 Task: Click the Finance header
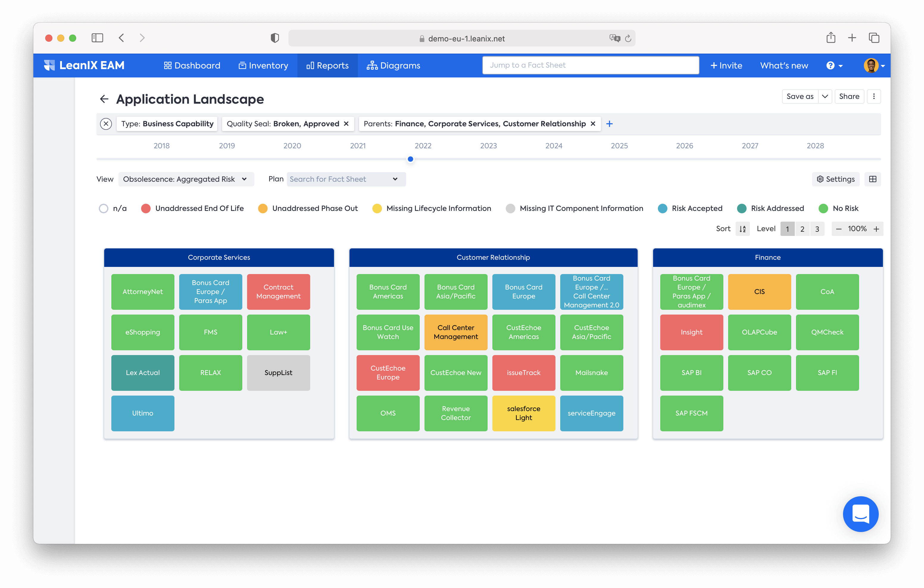pyautogui.click(x=767, y=257)
